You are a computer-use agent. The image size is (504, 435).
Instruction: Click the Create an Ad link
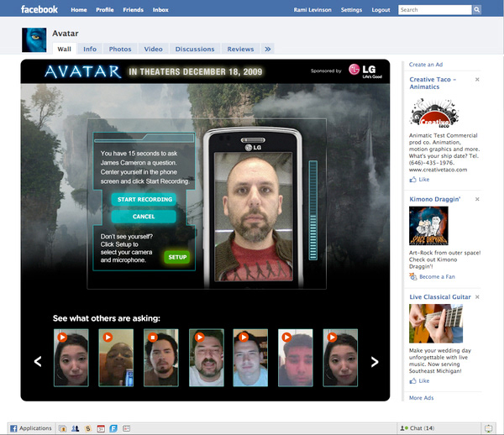click(x=426, y=65)
